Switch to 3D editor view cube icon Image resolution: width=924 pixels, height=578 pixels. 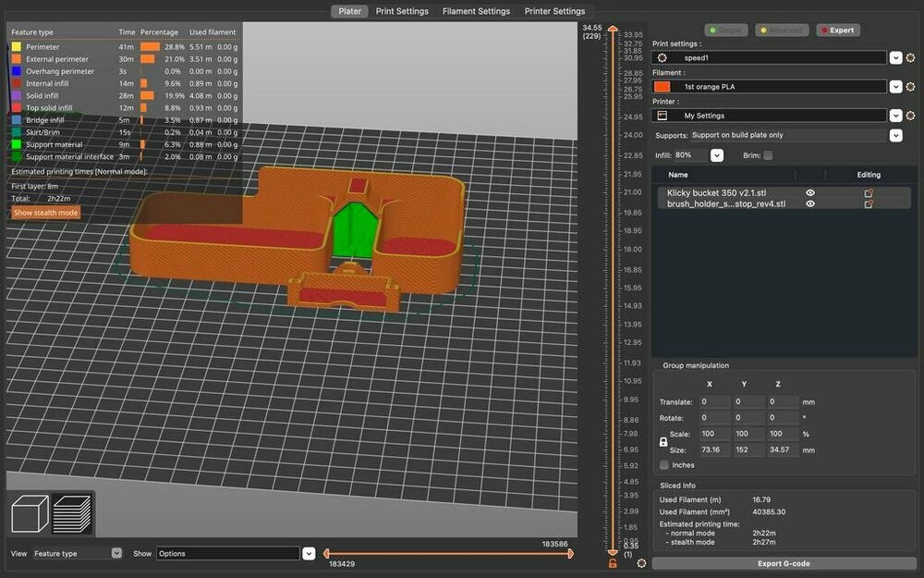click(x=30, y=513)
